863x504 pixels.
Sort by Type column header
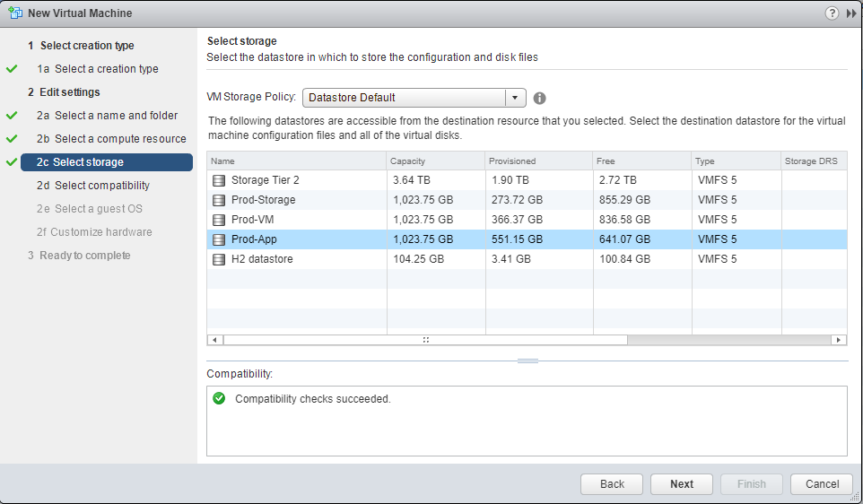click(737, 161)
